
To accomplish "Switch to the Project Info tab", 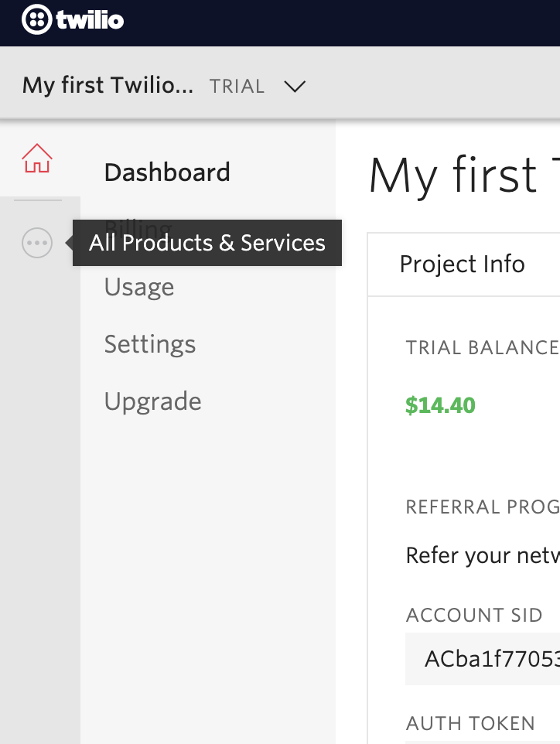I will pos(462,264).
